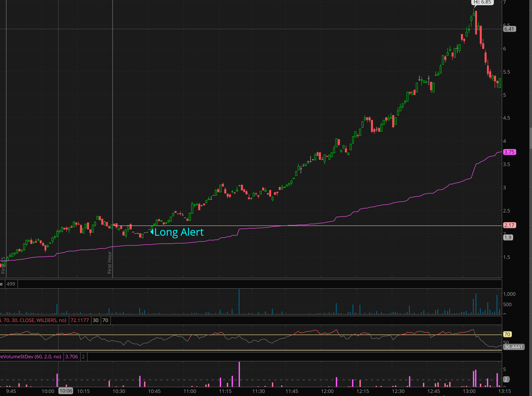Click the pink 2.17 price level label
This screenshot has width=532, height=396.
click(509, 225)
